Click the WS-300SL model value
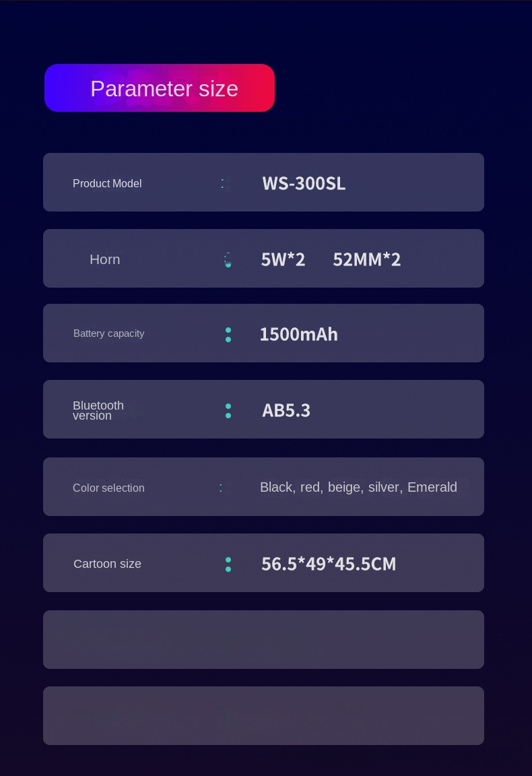The height and width of the screenshot is (776, 532). [304, 183]
